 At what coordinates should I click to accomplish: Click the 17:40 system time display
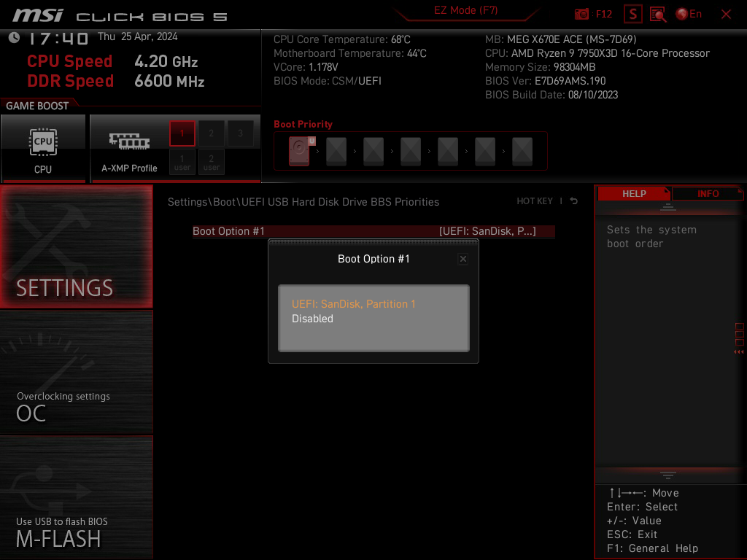pyautogui.click(x=58, y=39)
